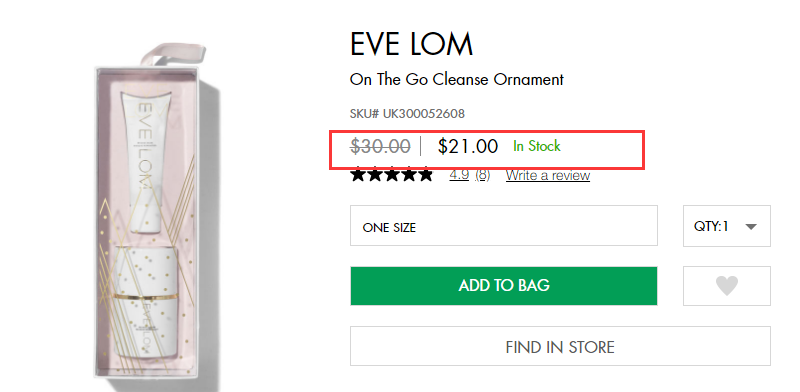Click the green In Stock label
The width and height of the screenshot is (800, 392).
(x=537, y=146)
